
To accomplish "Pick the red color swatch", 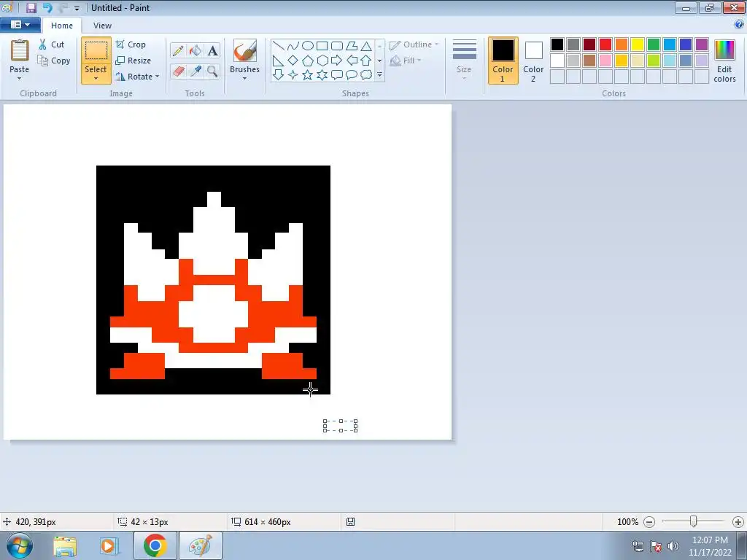I will (605, 44).
